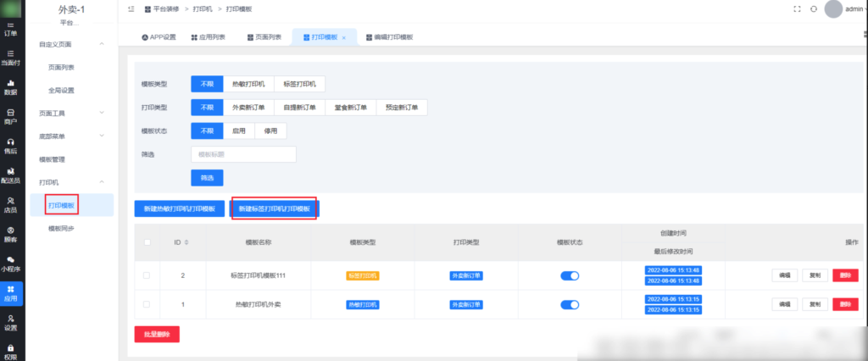Viewport: 868px width, 361px height.
Task: Click the blue 热敏打印机 type tag
Action: point(363,304)
